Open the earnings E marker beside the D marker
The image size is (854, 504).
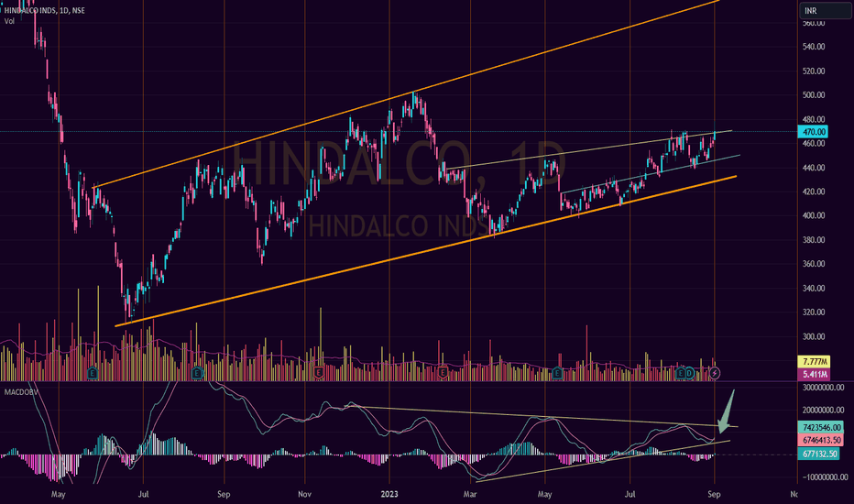tap(680, 373)
